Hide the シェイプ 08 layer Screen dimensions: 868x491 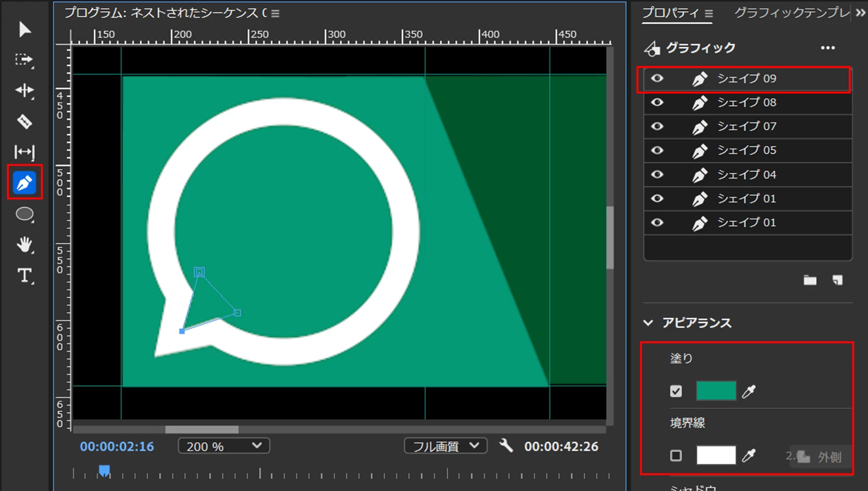pyautogui.click(x=657, y=102)
